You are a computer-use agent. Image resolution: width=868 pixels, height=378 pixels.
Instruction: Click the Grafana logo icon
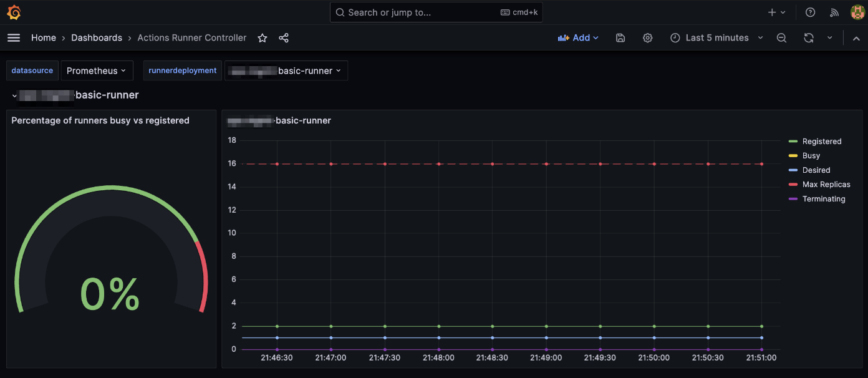(14, 12)
